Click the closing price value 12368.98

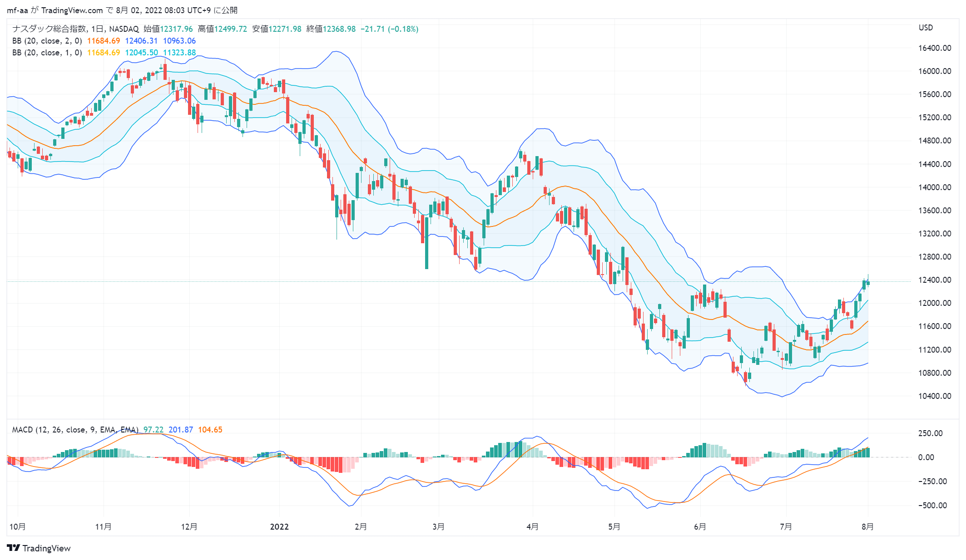(x=339, y=29)
